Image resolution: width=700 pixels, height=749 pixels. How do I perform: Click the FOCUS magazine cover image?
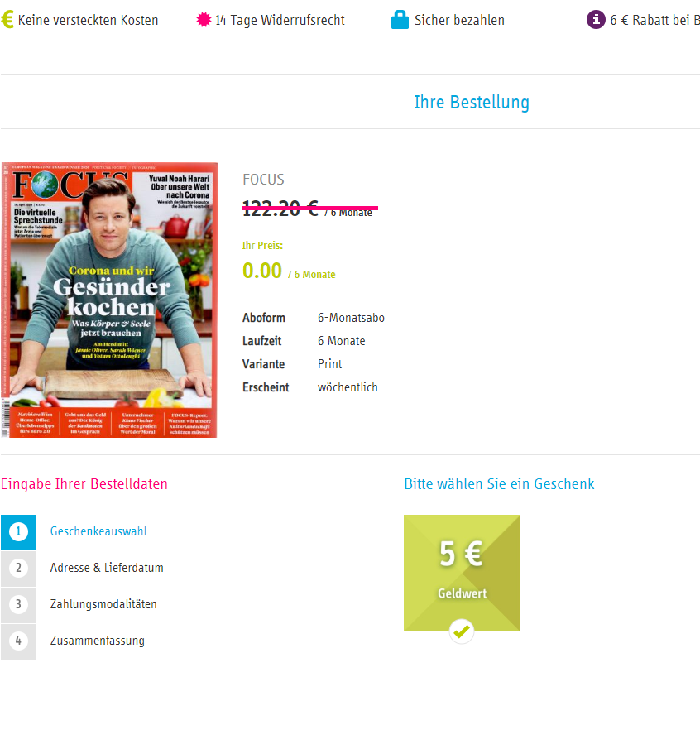[x=109, y=300]
